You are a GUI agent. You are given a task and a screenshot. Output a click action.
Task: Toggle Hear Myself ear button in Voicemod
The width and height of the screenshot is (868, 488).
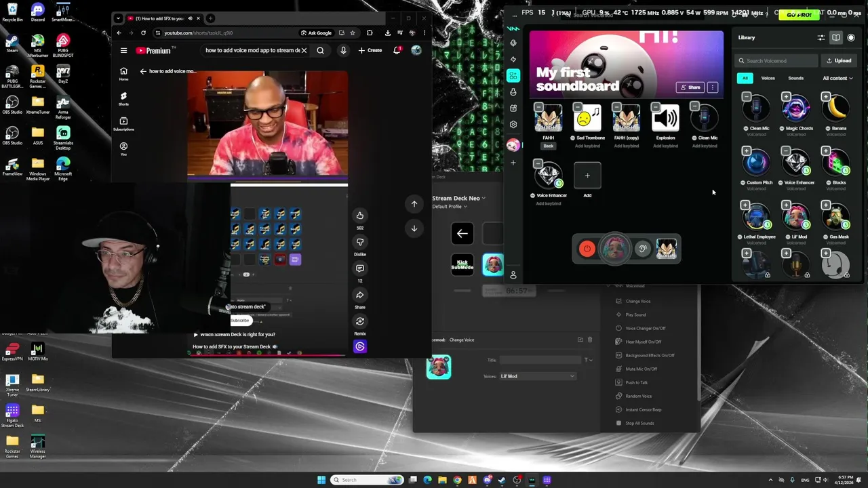click(642, 249)
